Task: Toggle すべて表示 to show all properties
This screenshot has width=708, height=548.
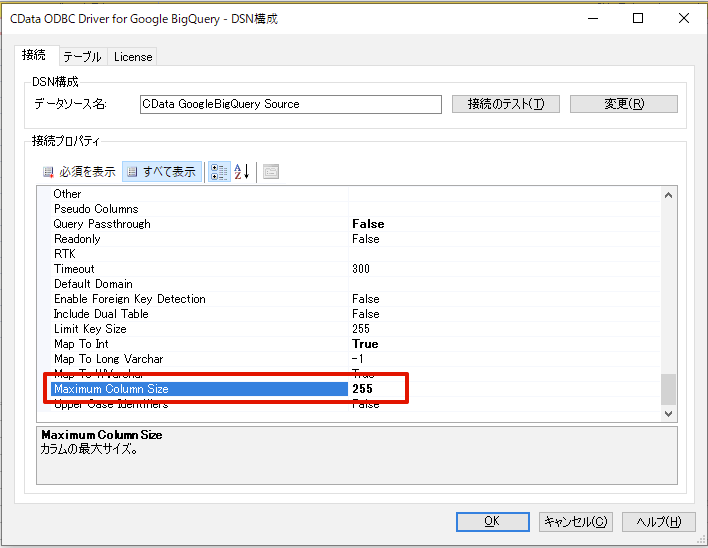Action: (x=162, y=172)
